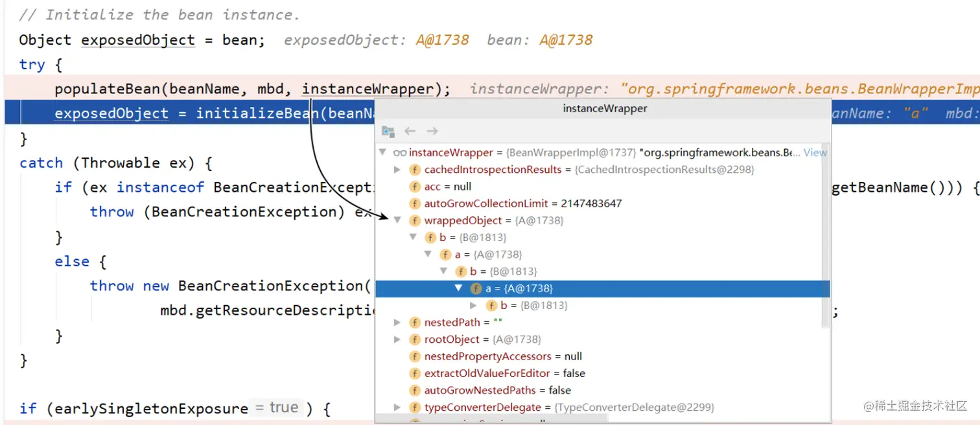Click the else keyword in the editor
The width and height of the screenshot is (980, 425).
coord(72,262)
